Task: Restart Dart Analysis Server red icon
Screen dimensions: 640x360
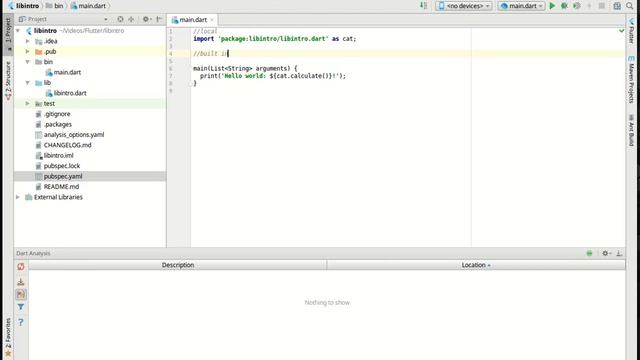Action: pyautogui.click(x=21, y=267)
